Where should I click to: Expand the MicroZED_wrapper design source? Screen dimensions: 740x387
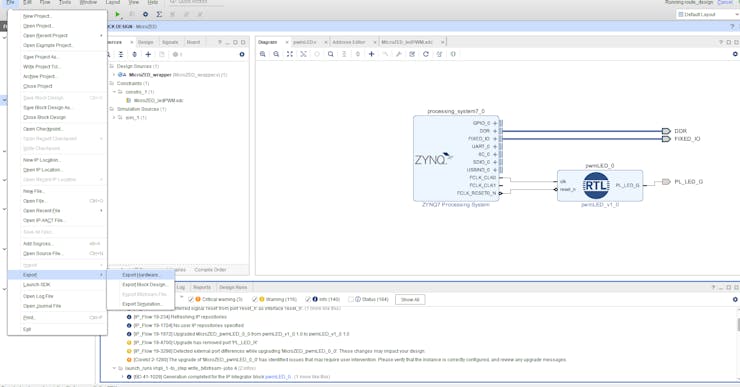click(x=114, y=75)
